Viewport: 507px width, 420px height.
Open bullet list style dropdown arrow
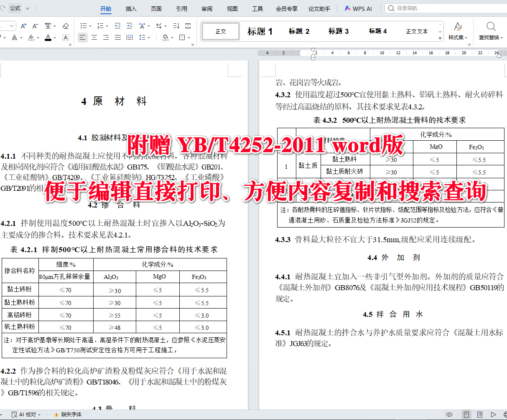pyautogui.click(x=89, y=26)
